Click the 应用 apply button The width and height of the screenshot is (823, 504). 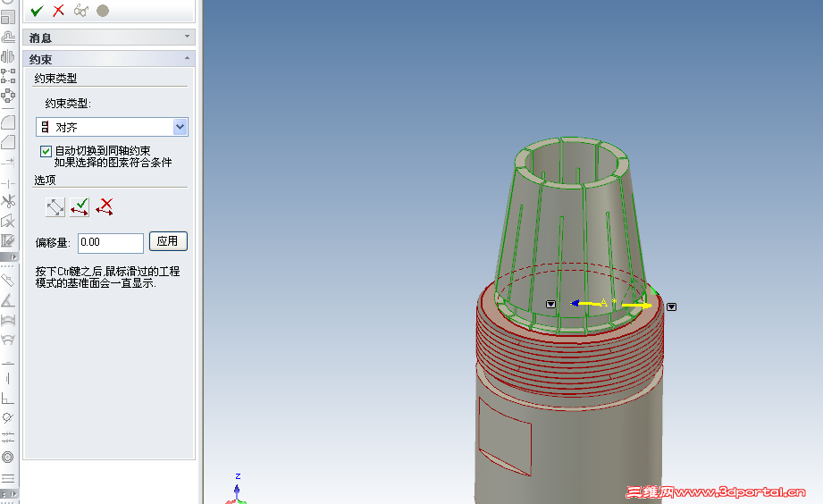tap(168, 241)
